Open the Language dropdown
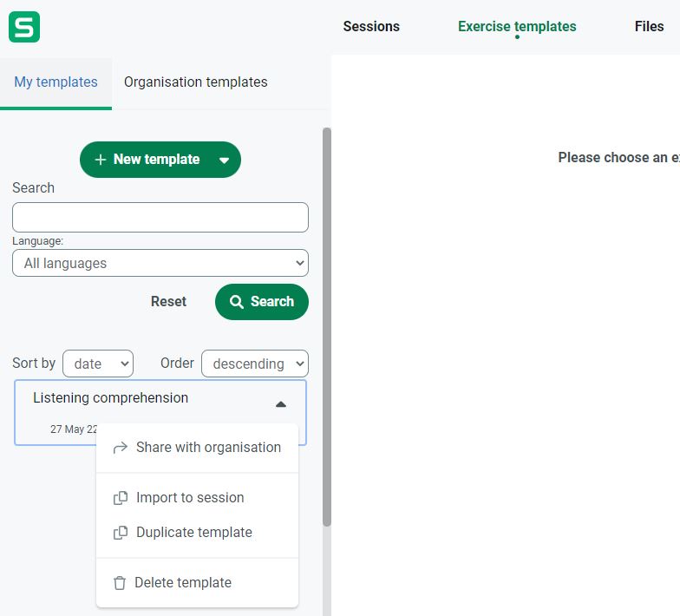Screen dimensions: 680x616 tap(160, 263)
